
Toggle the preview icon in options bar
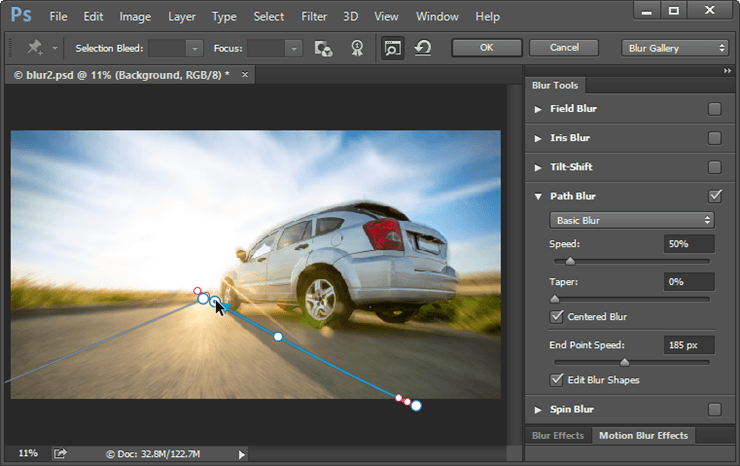coord(392,48)
